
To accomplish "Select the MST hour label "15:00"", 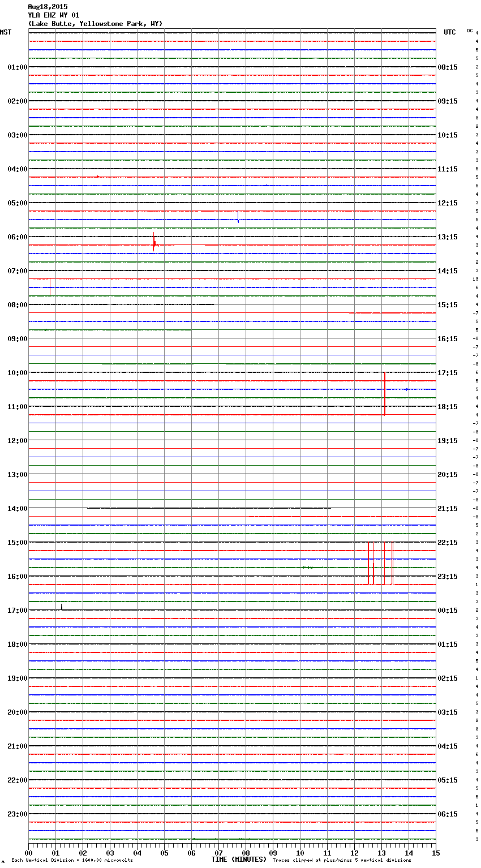I will pyautogui.click(x=18, y=543).
